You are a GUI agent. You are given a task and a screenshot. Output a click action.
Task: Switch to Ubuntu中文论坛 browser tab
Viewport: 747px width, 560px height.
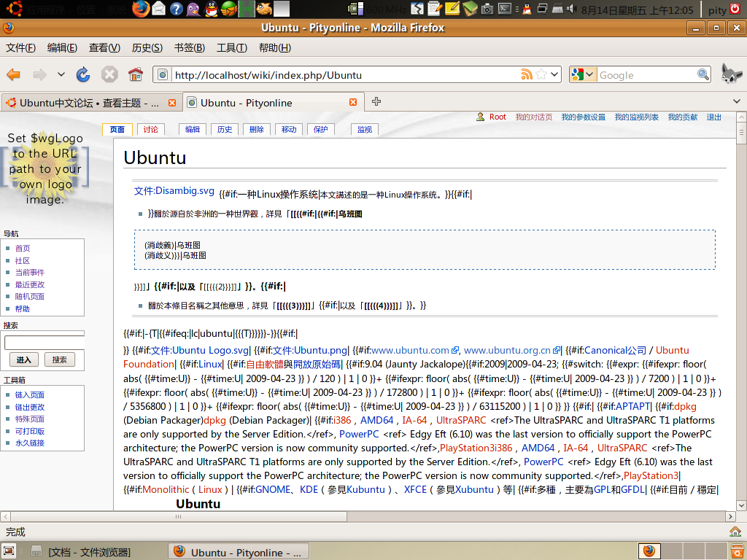[x=90, y=102]
